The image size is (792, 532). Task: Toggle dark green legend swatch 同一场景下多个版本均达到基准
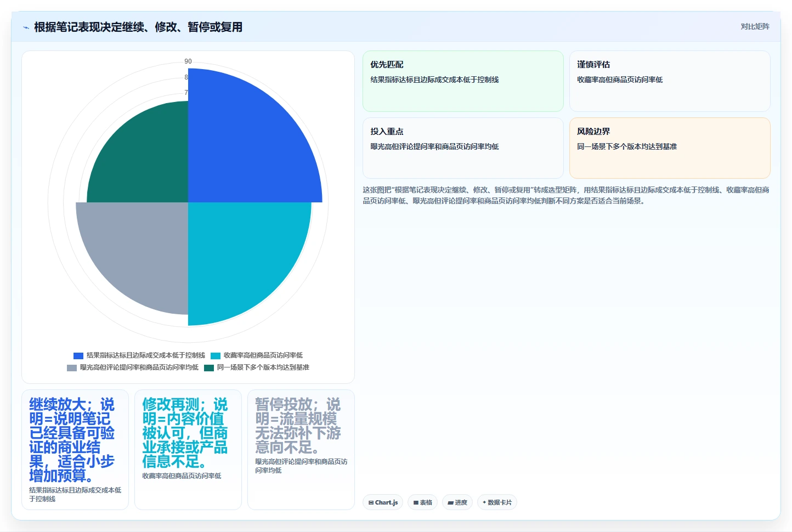pos(209,367)
